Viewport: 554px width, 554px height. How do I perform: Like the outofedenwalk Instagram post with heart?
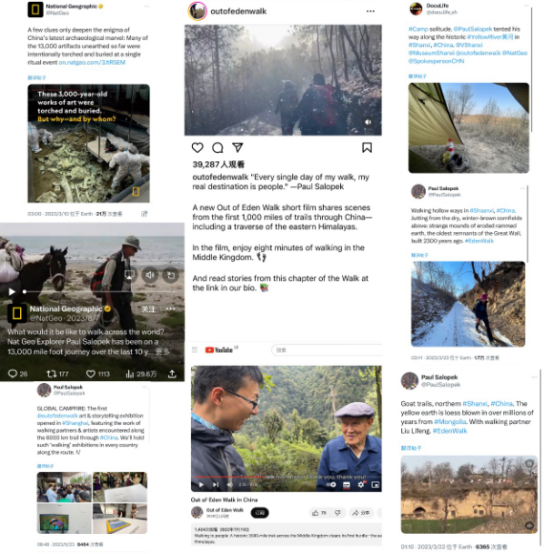point(198,148)
